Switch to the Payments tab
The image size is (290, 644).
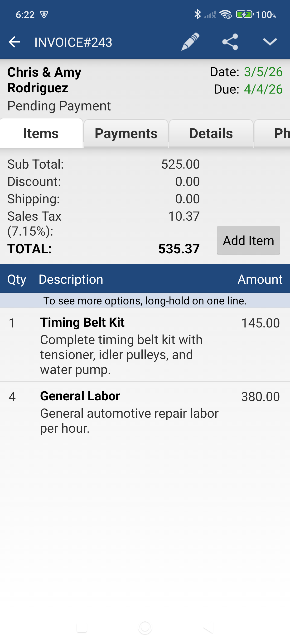point(126,133)
